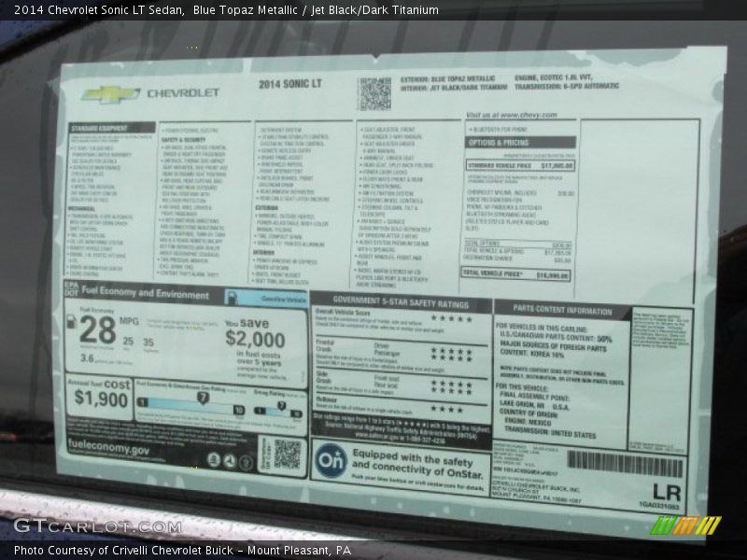Click the 'Engine: Mexico' line
The height and width of the screenshot is (560, 747).
528,423
